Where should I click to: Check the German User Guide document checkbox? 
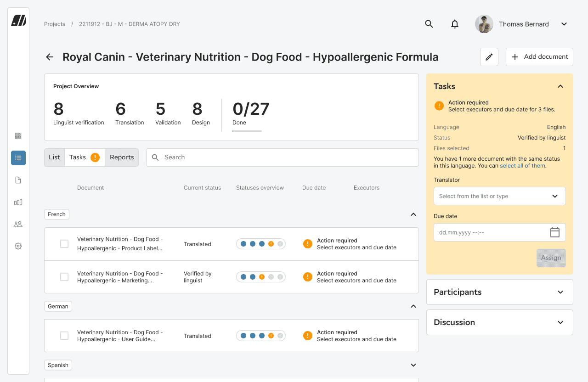point(64,336)
